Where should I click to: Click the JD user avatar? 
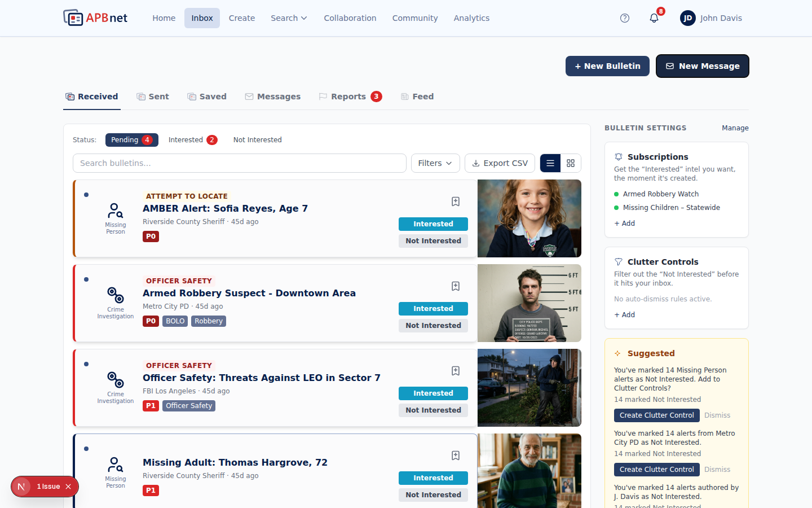click(688, 18)
